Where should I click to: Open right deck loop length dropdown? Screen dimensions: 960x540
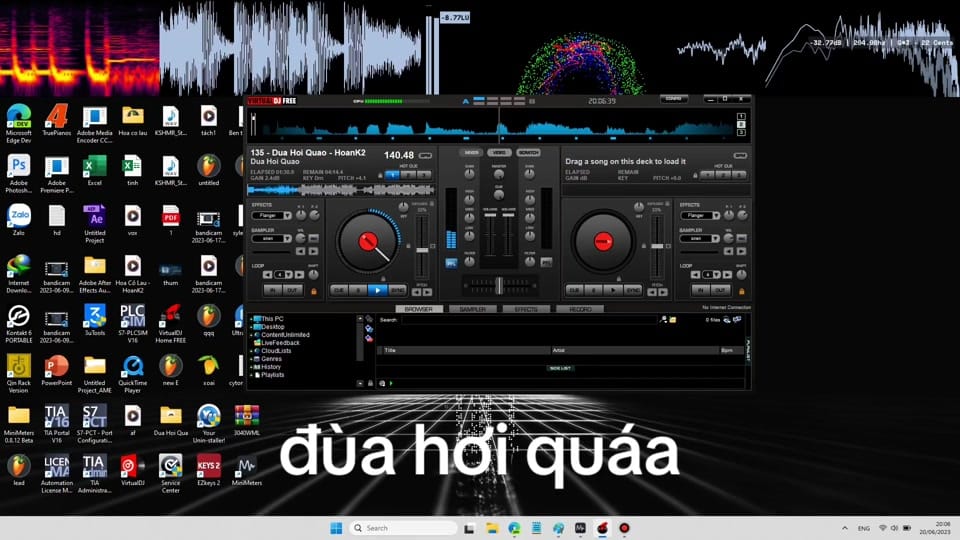click(x=716, y=274)
